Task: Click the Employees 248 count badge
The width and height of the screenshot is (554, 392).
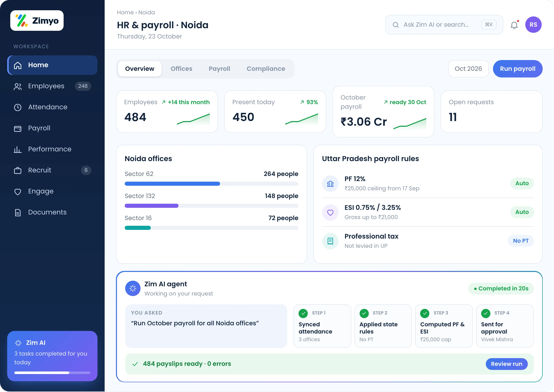Action: click(x=83, y=86)
